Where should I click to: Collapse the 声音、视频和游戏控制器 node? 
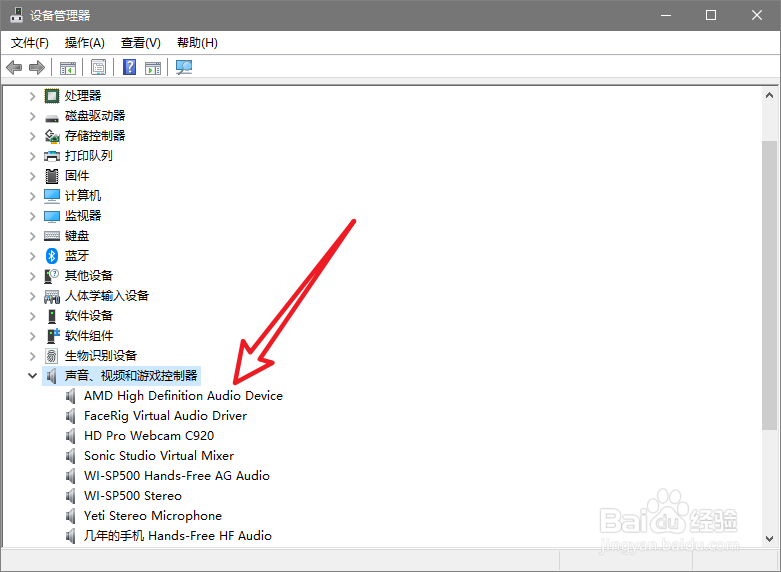tap(32, 376)
